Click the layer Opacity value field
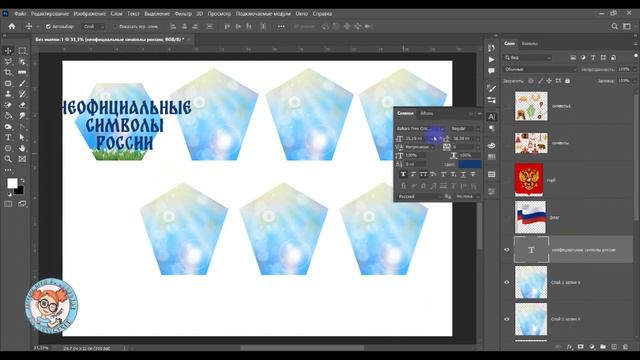Image resolution: width=640 pixels, height=360 pixels. click(624, 69)
